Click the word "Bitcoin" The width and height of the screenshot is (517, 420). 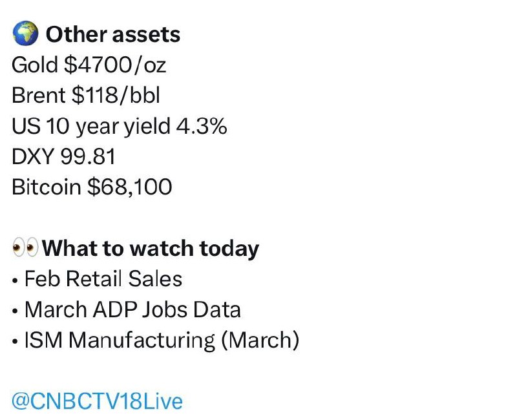point(46,187)
